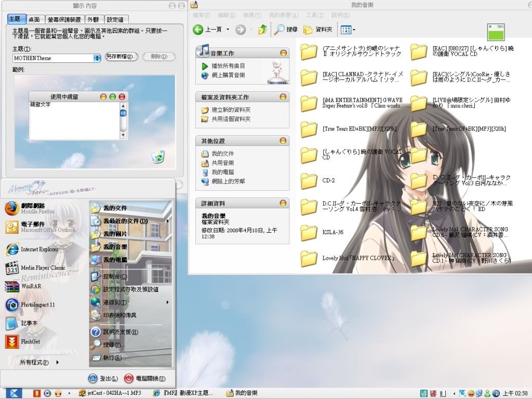532x399 pixels.
Task: Launch FlashGet from Start menu
Action: click(22, 342)
